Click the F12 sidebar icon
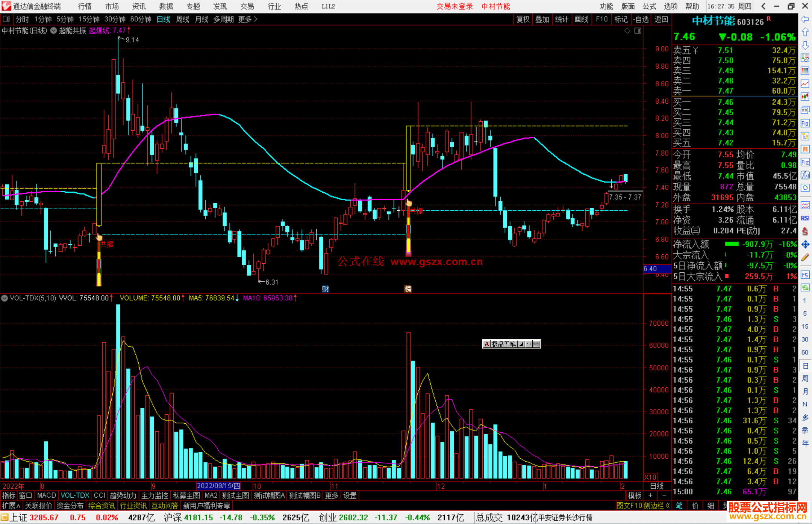Screen dimensions: 812x524 tap(805, 162)
